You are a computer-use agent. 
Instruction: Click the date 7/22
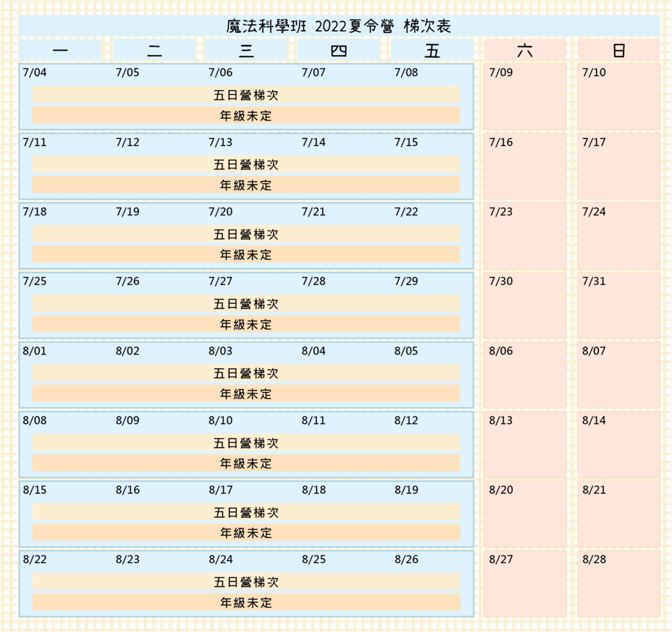[x=406, y=212]
